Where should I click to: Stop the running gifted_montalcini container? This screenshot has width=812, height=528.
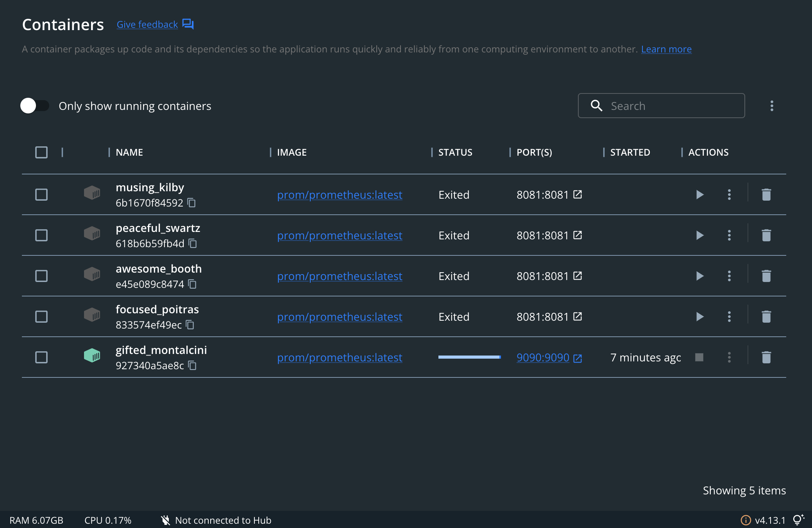pos(699,357)
